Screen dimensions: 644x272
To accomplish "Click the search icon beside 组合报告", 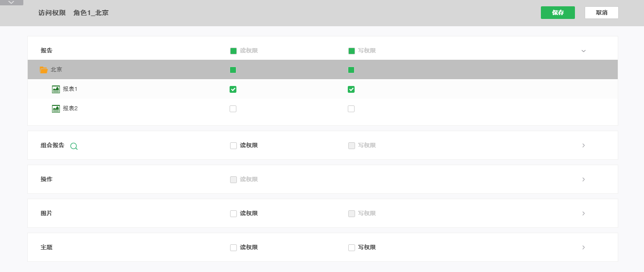I will click(x=74, y=146).
